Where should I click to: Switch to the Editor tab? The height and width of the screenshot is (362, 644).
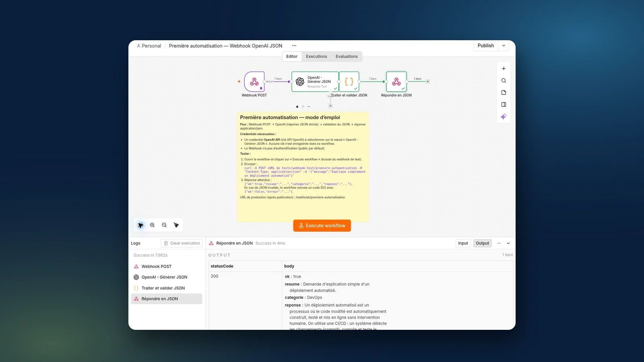[x=292, y=57]
